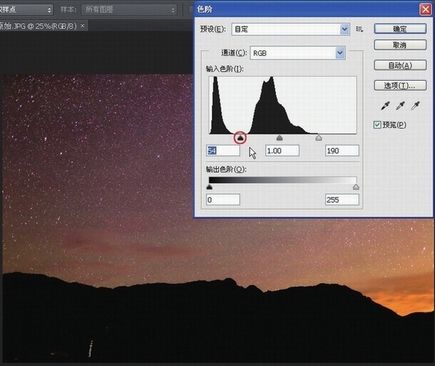Click the 选项(T)... options button

tap(400, 85)
